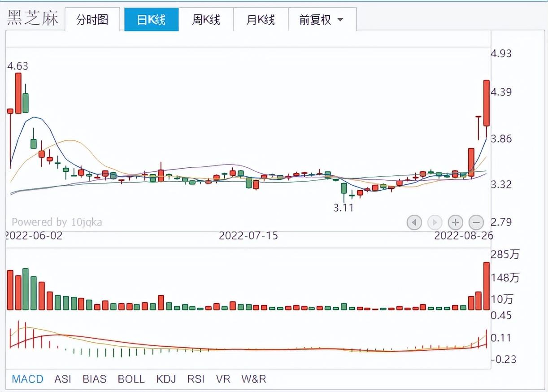This screenshot has height=392, width=548.
Task: Select the MACD indicator
Action: point(28,379)
